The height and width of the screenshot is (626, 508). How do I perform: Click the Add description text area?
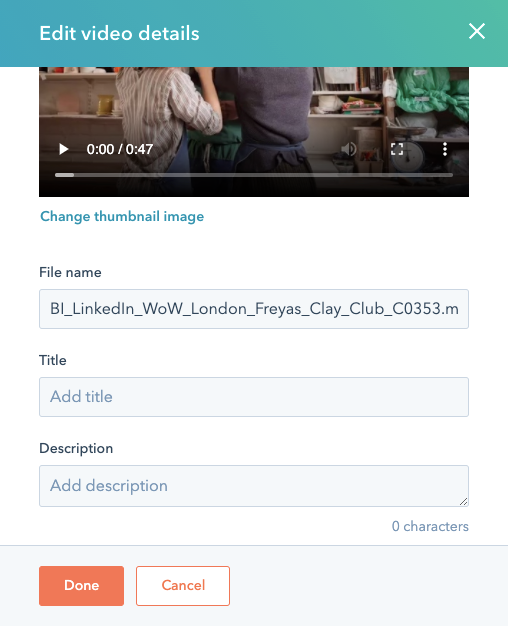254,486
